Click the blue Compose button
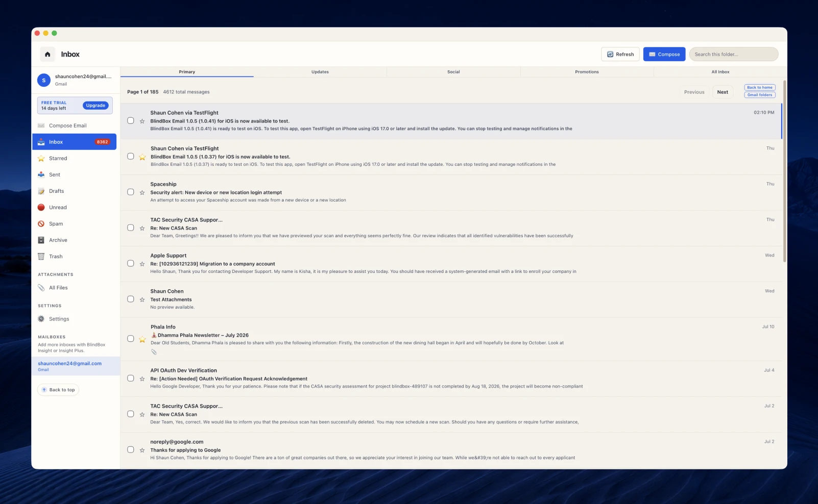 [664, 54]
